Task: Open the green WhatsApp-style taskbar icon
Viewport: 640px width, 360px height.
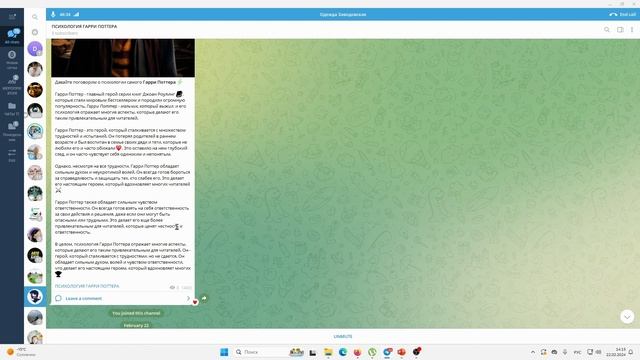Action: [x=372, y=352]
